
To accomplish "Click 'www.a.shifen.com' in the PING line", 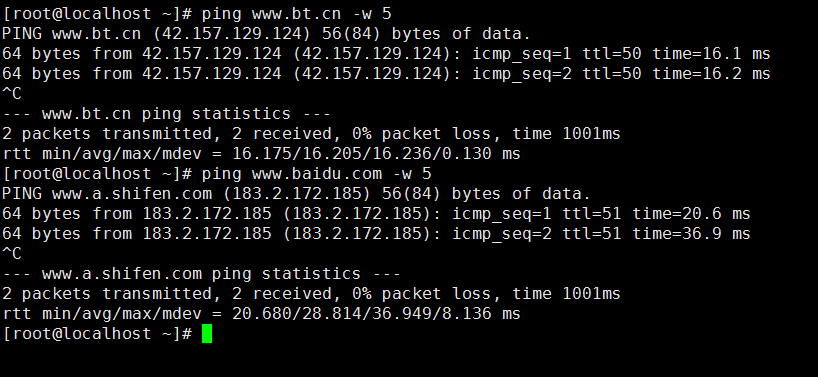I will (132, 194).
